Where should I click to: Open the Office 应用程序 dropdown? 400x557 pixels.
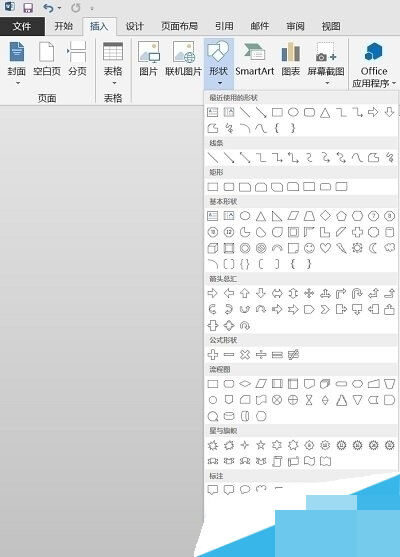pyautogui.click(x=374, y=64)
